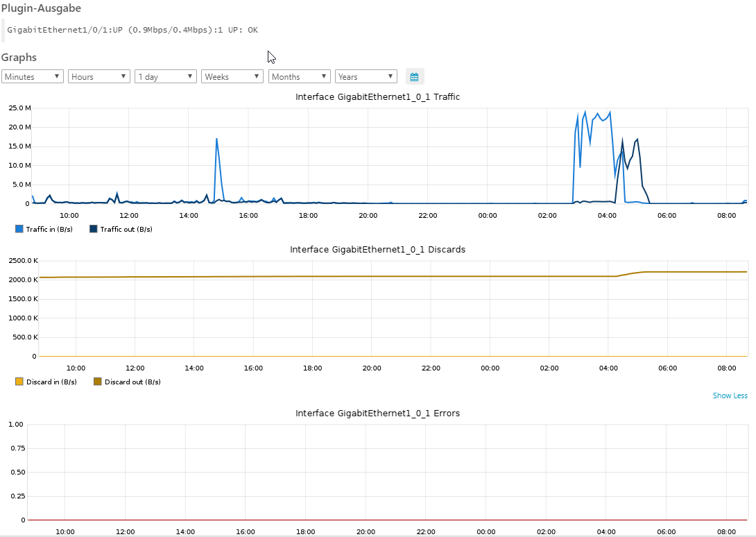The width and height of the screenshot is (756, 537).
Task: Click the 22:00 tick label under traffic graph
Action: (428, 216)
